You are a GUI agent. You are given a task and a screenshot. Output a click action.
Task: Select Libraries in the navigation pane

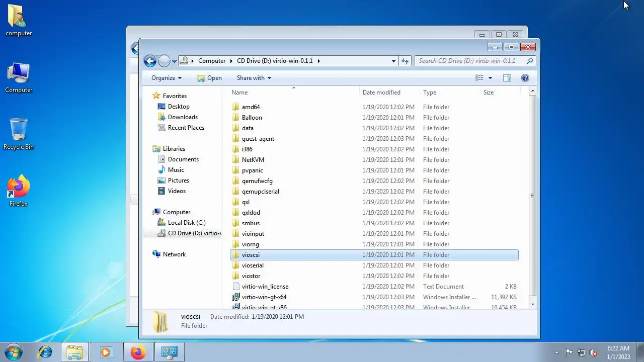(174, 149)
